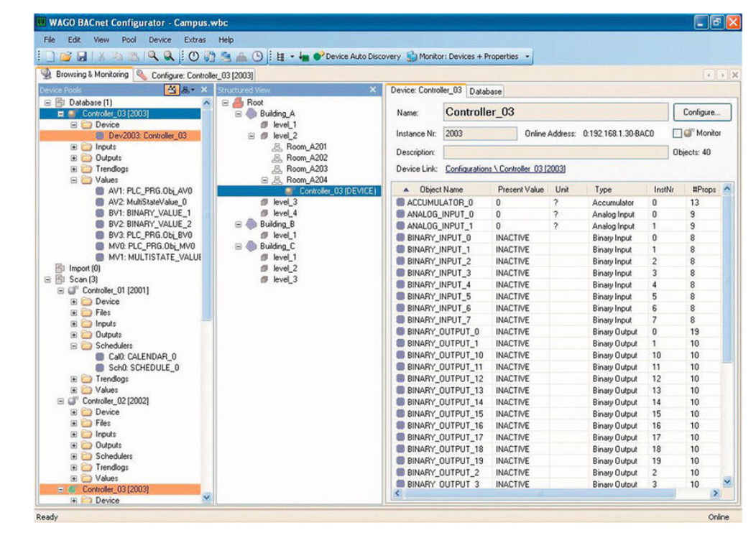Select Sch0: SCHEDULE_0 tree item
This screenshot has height=538, width=756.
pos(143,368)
